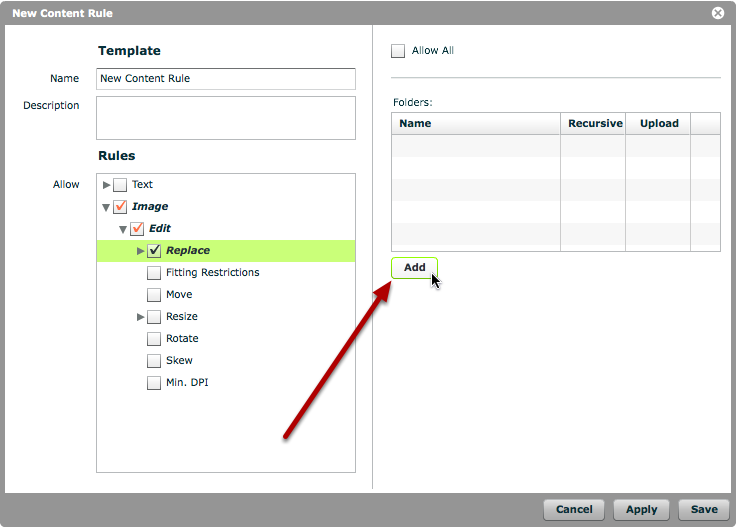This screenshot has width=737, height=528.
Task: Enable the Skew checkbox
Action: pyautogui.click(x=154, y=361)
